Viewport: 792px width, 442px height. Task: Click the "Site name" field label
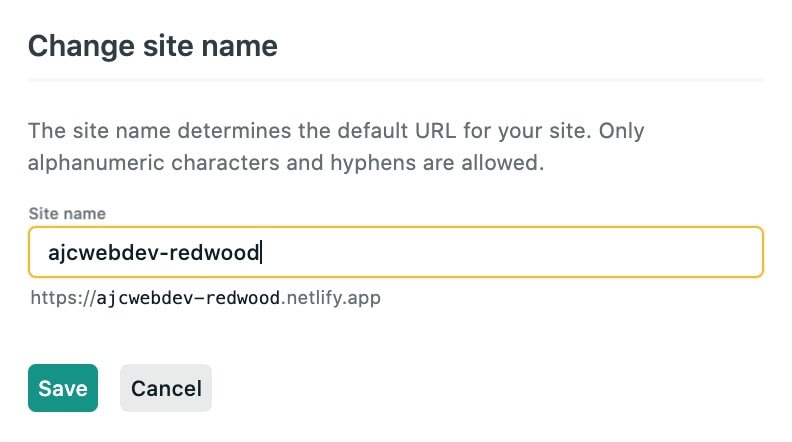coord(67,214)
